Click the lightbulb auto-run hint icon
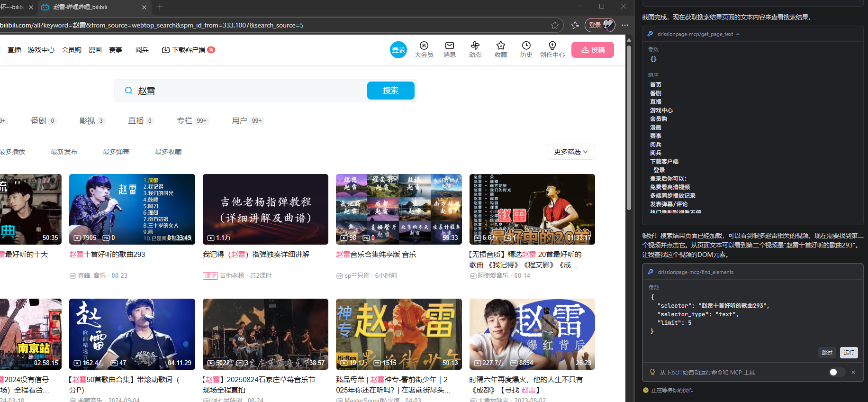This screenshot has width=868, height=402. point(652,372)
